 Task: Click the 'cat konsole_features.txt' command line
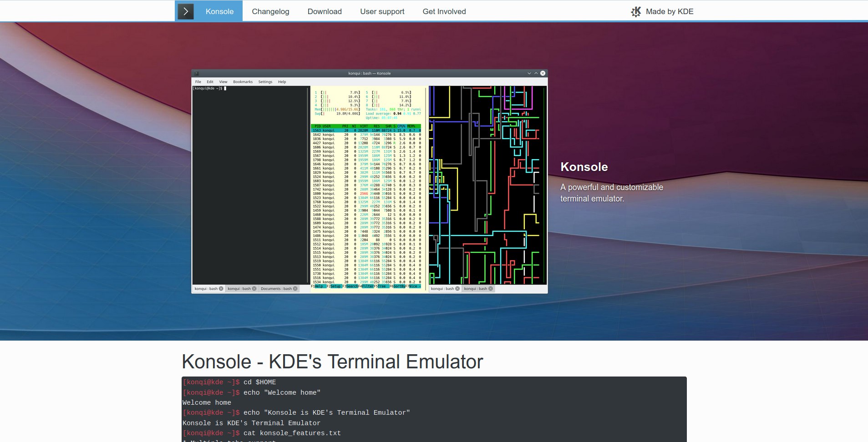pyautogui.click(x=262, y=433)
